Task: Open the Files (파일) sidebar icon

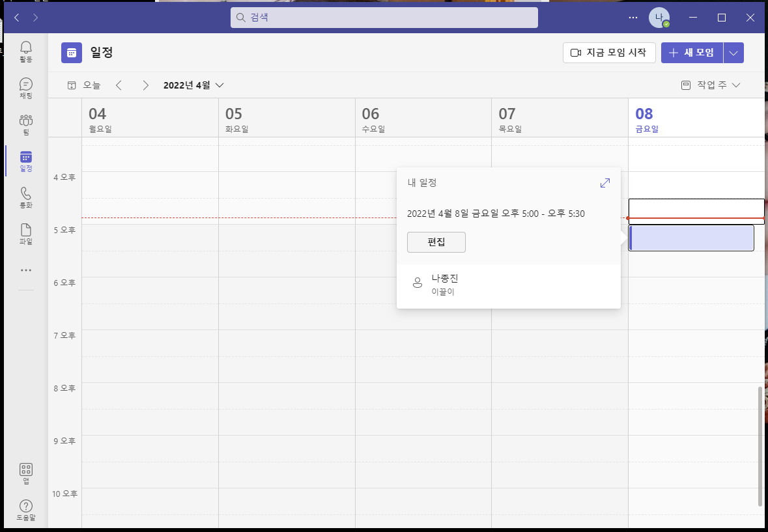Action: tap(26, 234)
